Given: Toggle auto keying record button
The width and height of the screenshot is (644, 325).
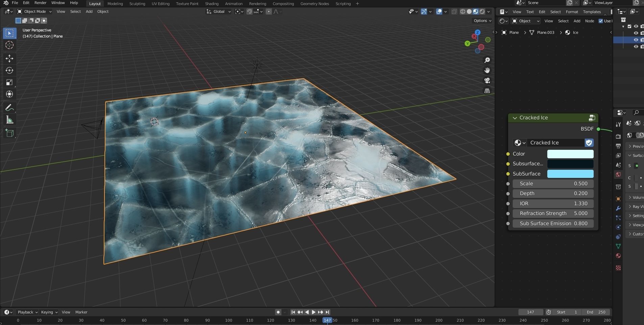Looking at the screenshot, I should (x=278, y=312).
